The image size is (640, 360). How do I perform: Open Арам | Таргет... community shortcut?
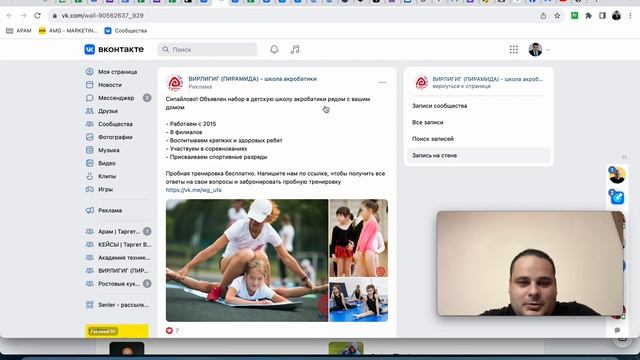pyautogui.click(x=118, y=231)
